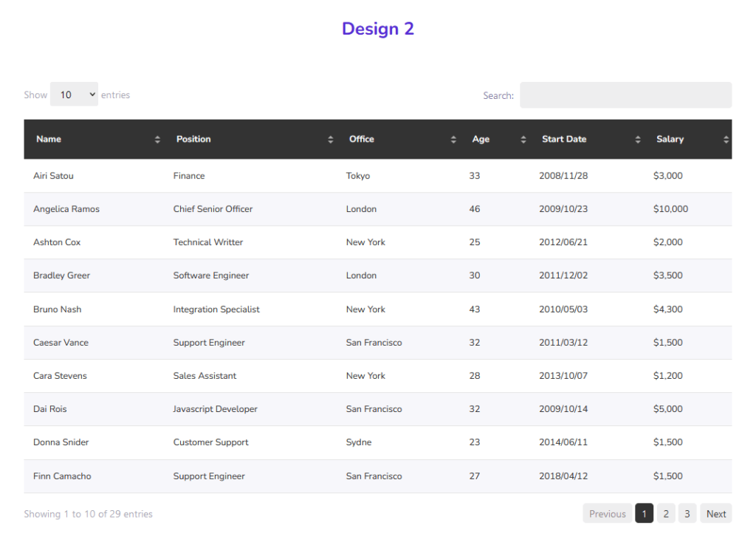Click the Name column header label
This screenshot has width=756, height=559.
click(49, 139)
